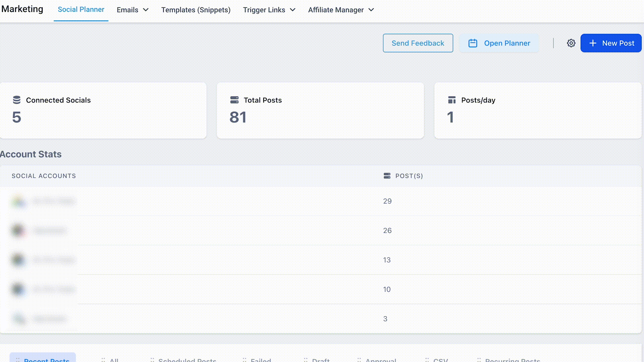This screenshot has width=644, height=362.
Task: Click the Connected Socials stack icon
Action: click(x=17, y=100)
